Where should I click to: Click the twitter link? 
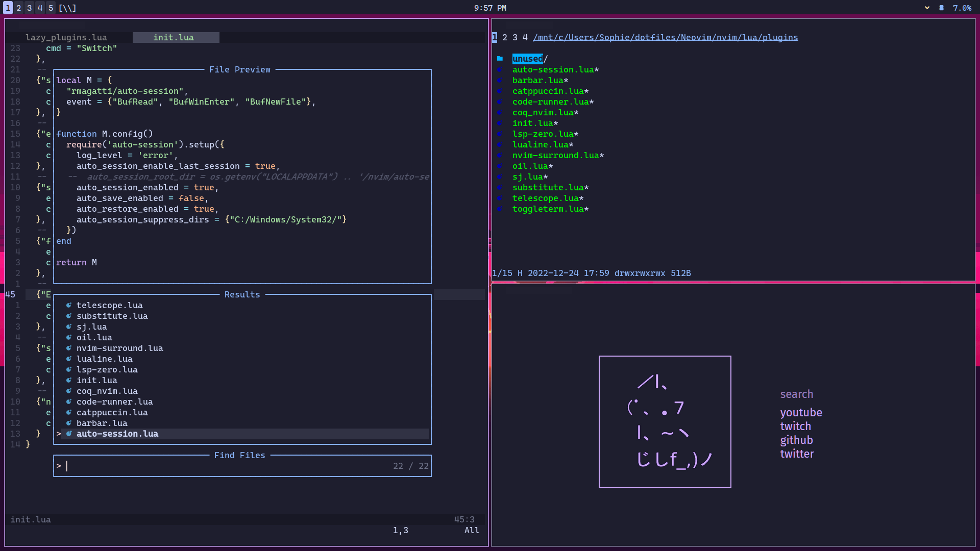pyautogui.click(x=797, y=454)
